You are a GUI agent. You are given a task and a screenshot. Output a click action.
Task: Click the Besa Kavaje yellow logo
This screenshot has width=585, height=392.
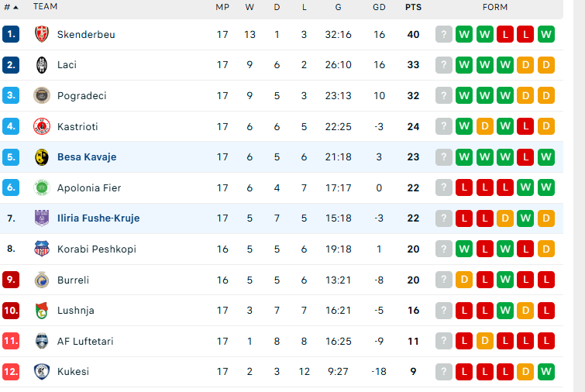pos(42,157)
